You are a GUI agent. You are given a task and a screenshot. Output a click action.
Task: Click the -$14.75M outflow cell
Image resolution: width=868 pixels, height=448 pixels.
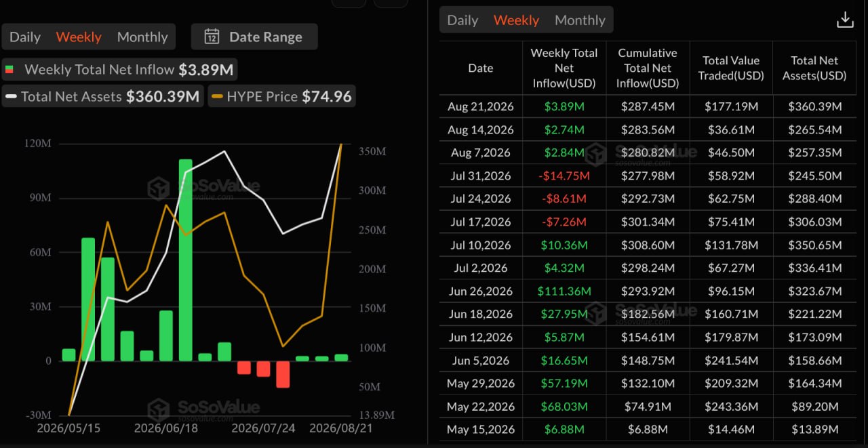click(564, 176)
